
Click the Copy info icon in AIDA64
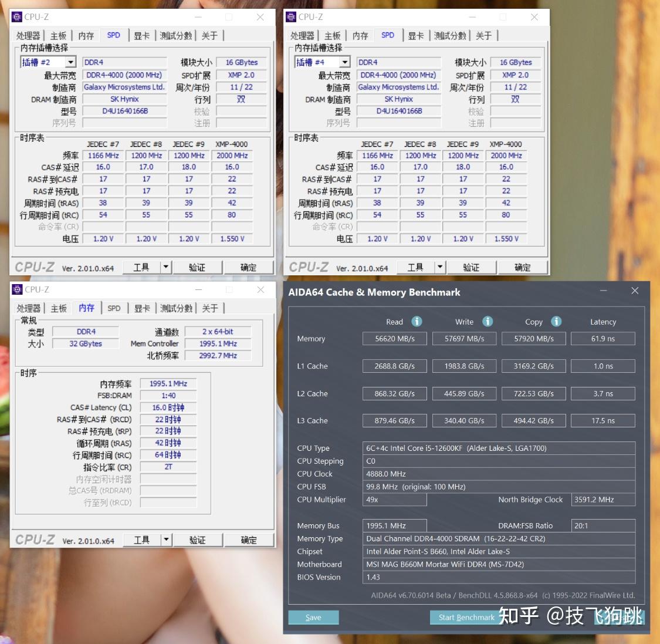pyautogui.click(x=556, y=321)
